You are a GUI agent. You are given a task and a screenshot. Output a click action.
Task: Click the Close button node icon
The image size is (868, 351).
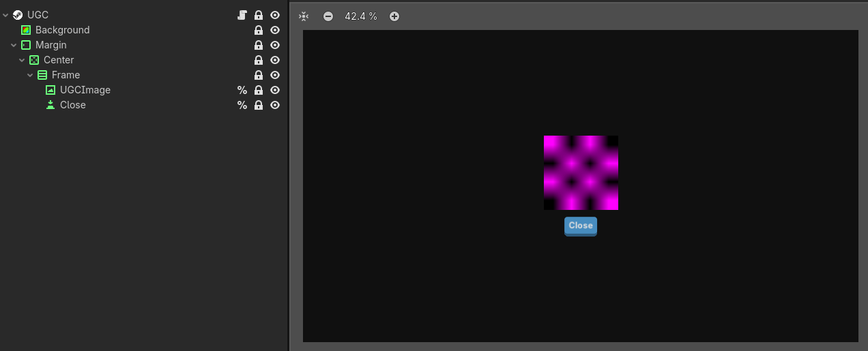[50, 105]
